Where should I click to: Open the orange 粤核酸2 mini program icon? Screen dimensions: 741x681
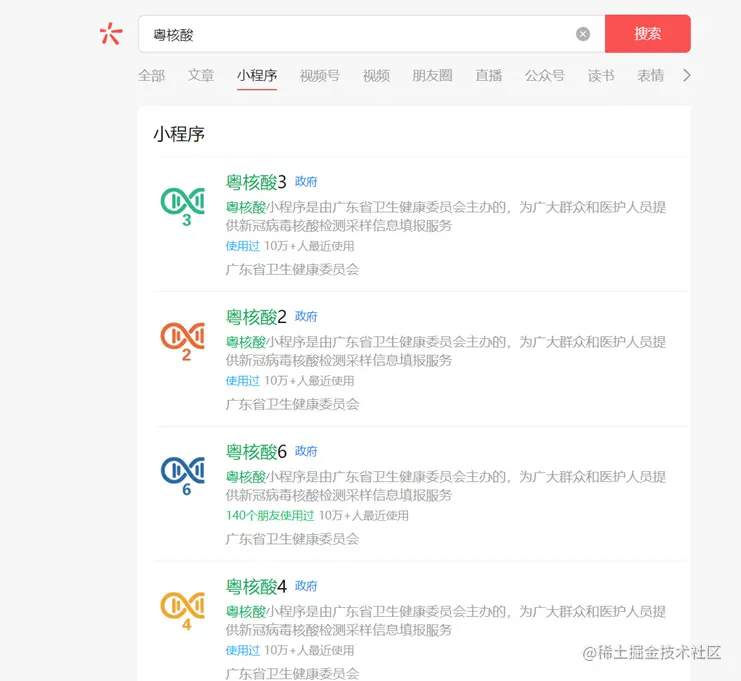(183, 341)
